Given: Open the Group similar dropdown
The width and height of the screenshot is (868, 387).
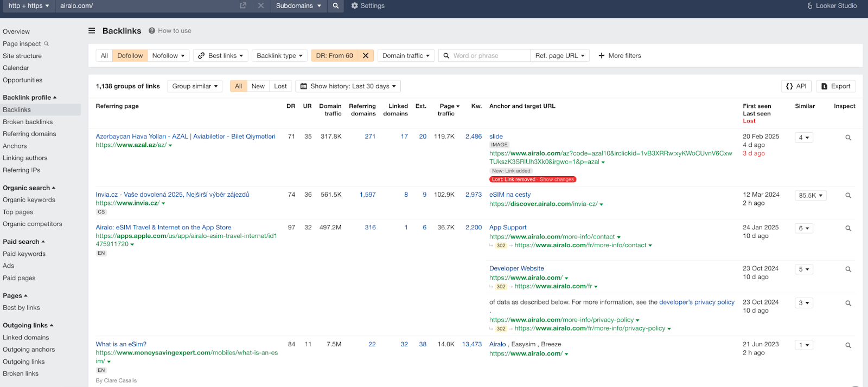Looking at the screenshot, I should [195, 86].
